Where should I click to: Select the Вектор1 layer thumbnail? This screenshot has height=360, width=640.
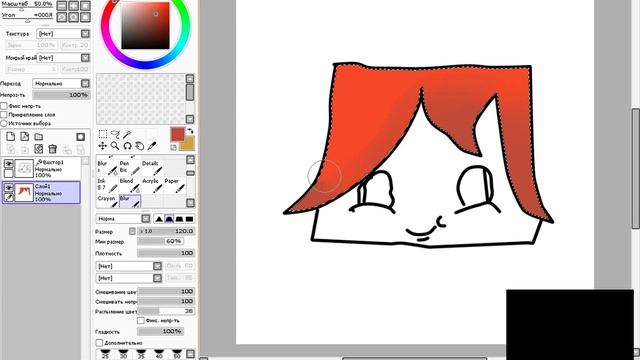24,168
